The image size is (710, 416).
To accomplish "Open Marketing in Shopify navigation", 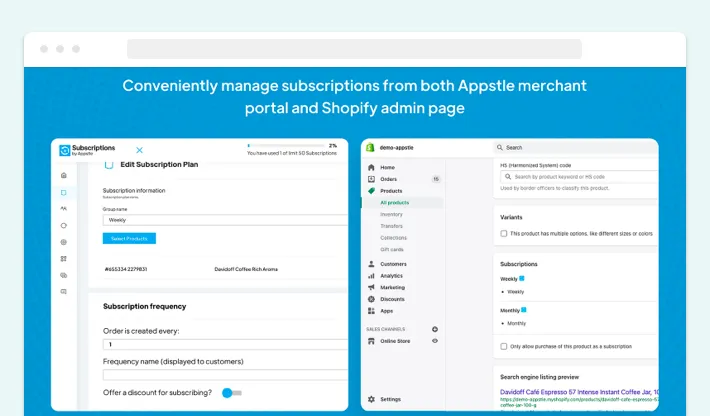I will [x=393, y=287].
